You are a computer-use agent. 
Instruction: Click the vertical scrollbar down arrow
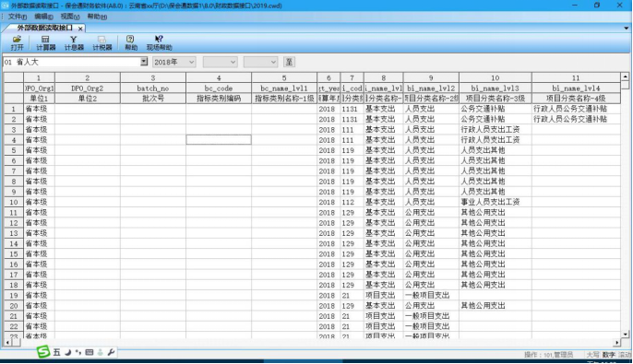625,335
